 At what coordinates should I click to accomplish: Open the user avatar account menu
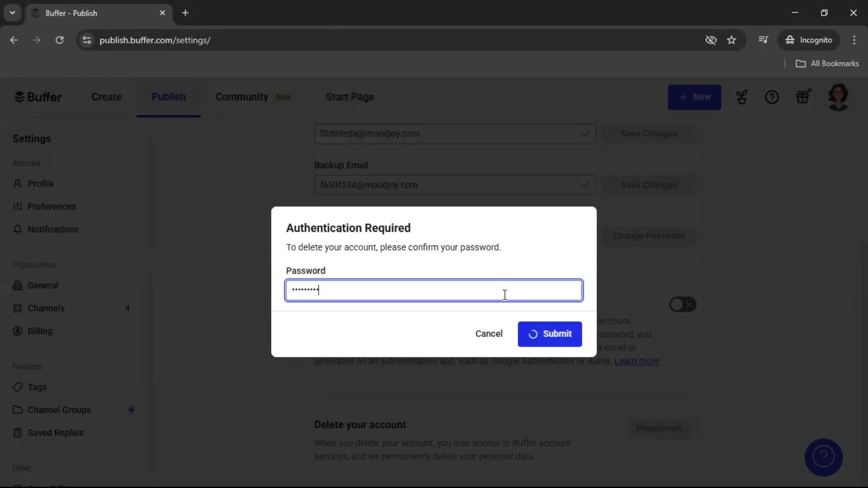[x=838, y=97]
